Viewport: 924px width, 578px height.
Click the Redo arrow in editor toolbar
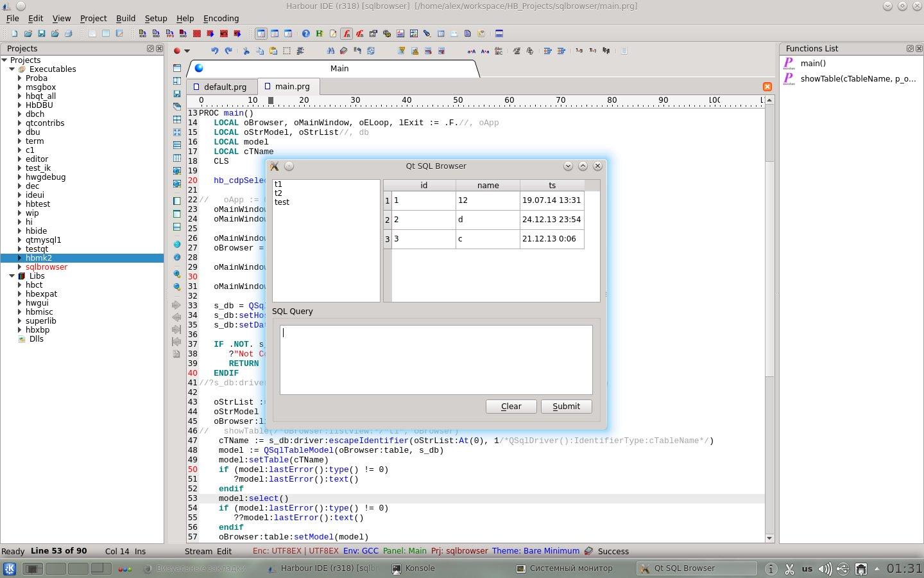pos(228,51)
